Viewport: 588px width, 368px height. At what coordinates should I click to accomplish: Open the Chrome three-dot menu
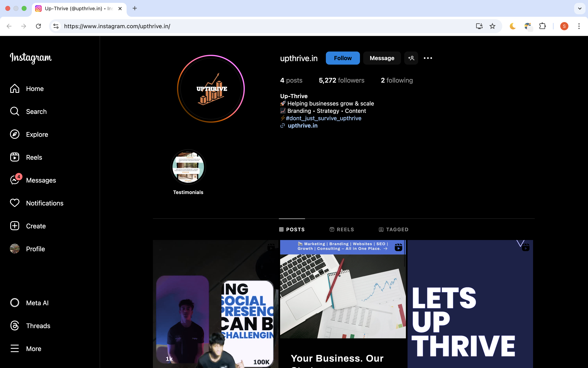[579, 26]
